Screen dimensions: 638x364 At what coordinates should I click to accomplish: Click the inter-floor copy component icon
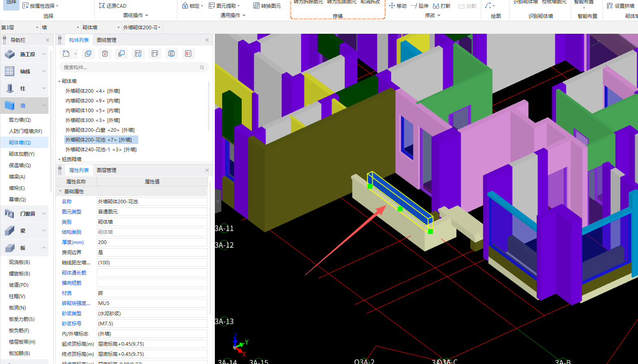121,54
